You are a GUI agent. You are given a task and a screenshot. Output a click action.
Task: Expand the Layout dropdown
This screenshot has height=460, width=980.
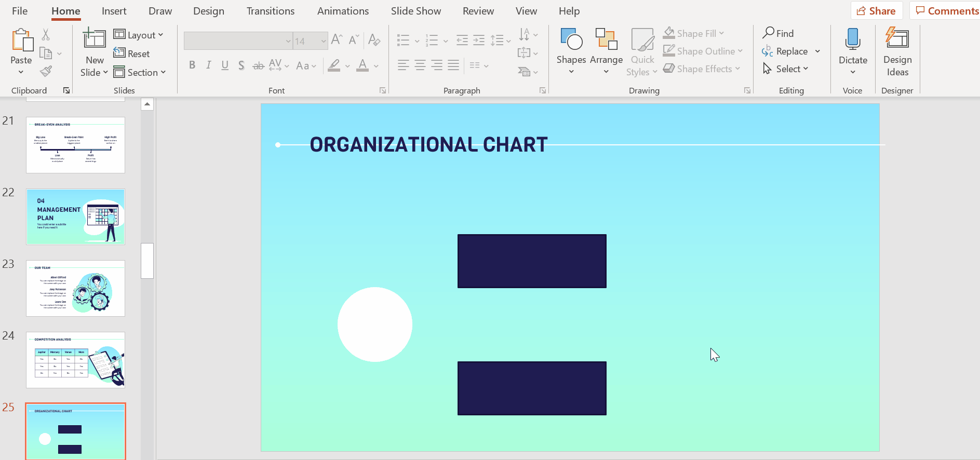pos(139,35)
